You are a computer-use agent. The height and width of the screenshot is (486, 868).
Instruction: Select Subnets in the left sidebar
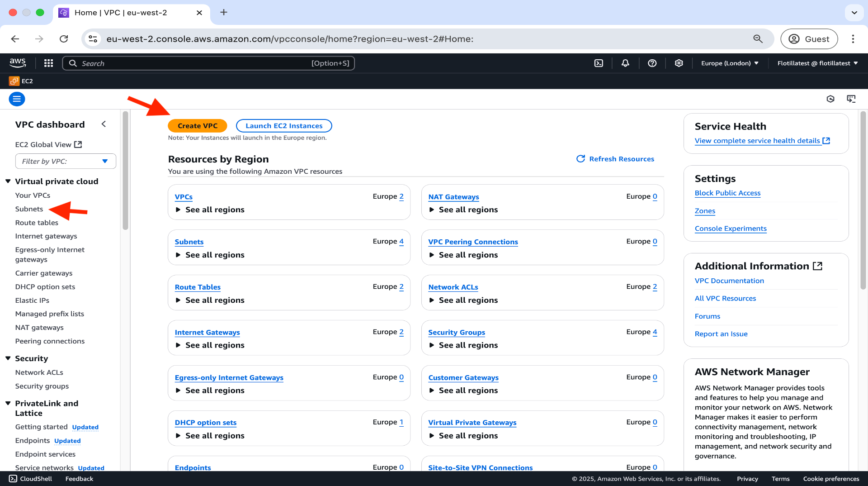pyautogui.click(x=29, y=209)
